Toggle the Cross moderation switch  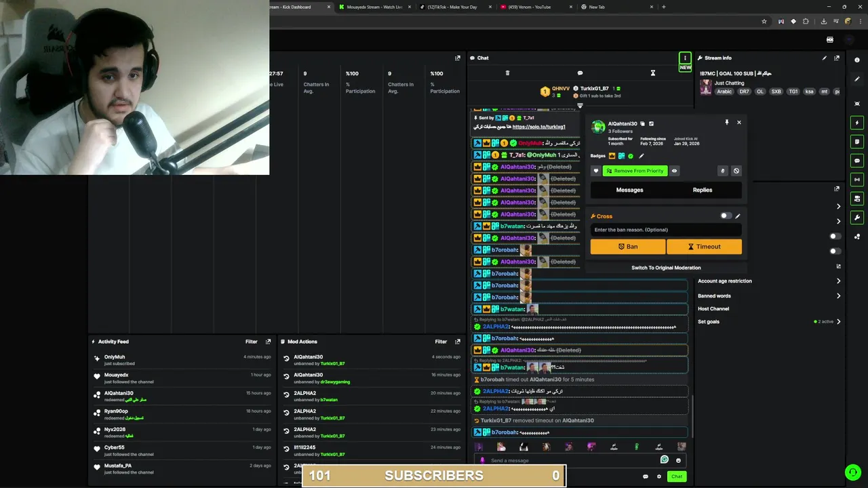(726, 216)
